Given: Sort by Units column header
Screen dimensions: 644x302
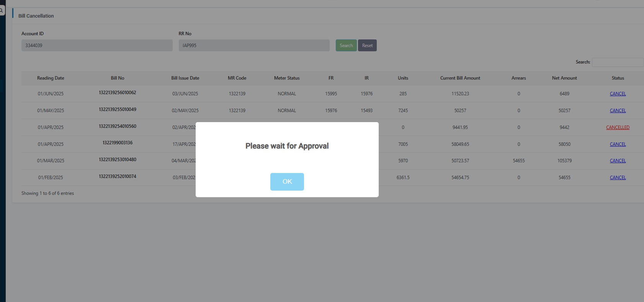Looking at the screenshot, I should coord(403,78).
